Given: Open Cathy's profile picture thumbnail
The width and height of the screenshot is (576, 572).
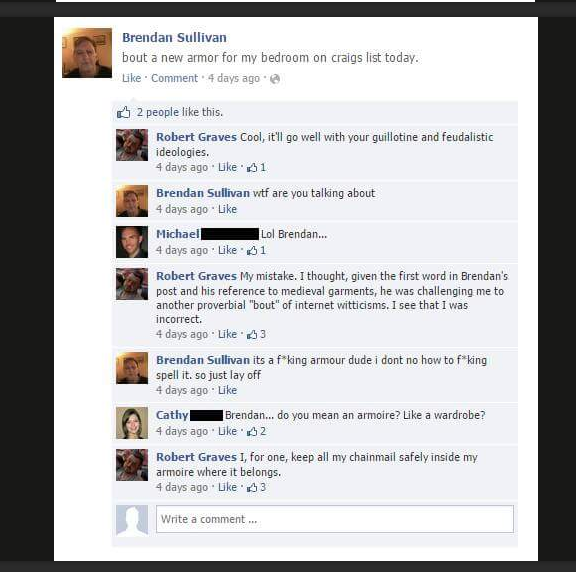Looking at the screenshot, I should 132,423.
